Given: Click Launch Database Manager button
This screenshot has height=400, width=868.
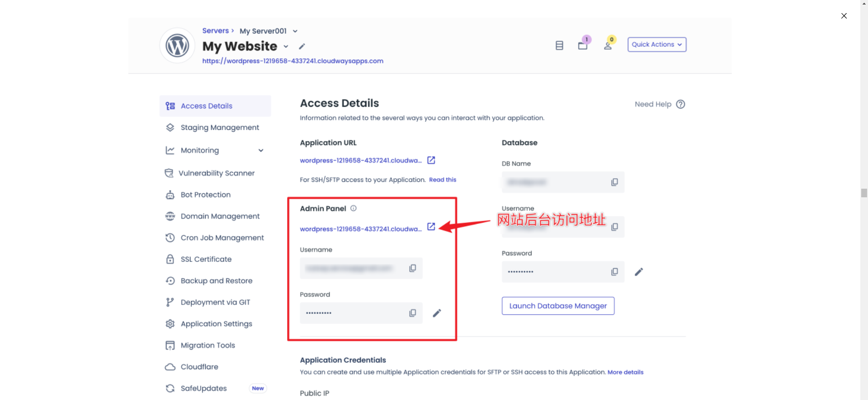Looking at the screenshot, I should tap(558, 306).
